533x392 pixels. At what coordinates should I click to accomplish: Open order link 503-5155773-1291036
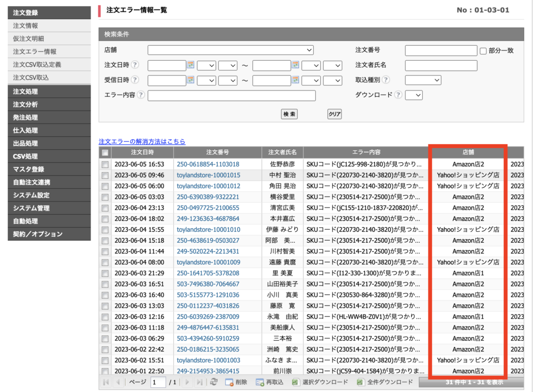(208, 295)
